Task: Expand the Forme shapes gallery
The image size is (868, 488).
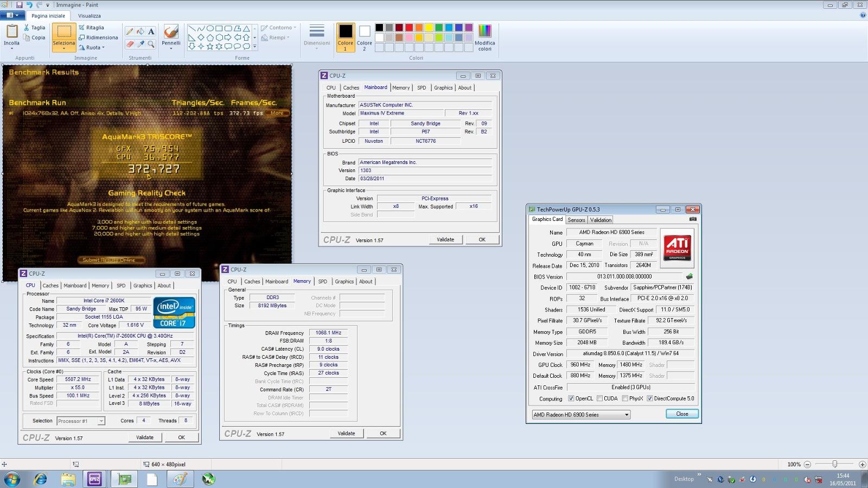Action: coord(255,47)
